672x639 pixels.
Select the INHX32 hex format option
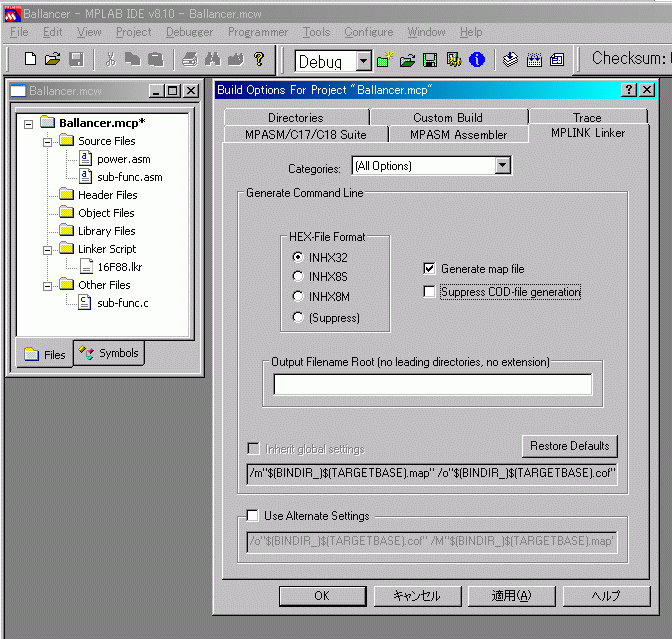[298, 257]
